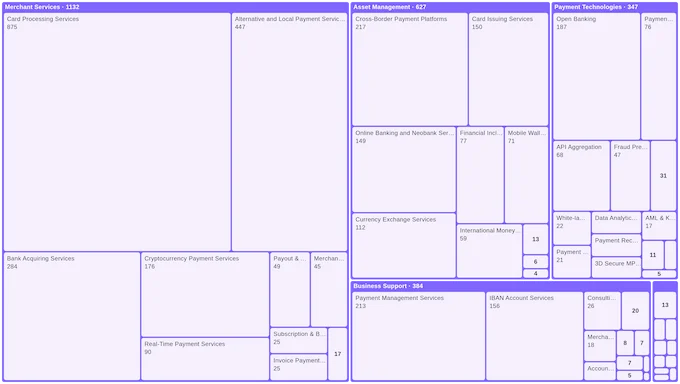
Task: Select the Payment Technologies group header
Action: click(x=615, y=7)
